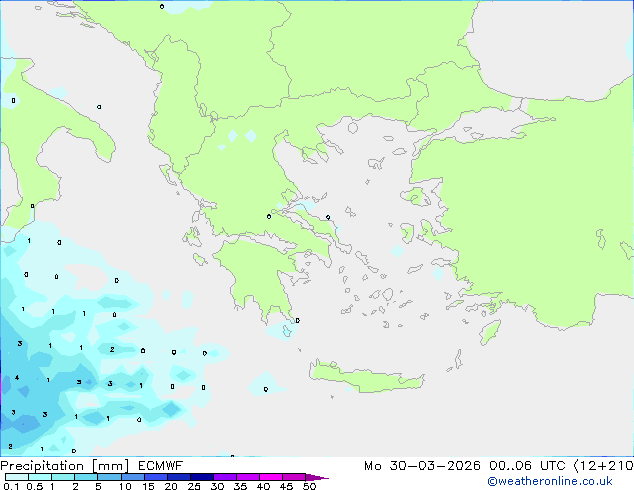Click the 40–45 mm magenta legend swatch
Viewport: 634px width, 490px height.
pyautogui.click(x=271, y=477)
